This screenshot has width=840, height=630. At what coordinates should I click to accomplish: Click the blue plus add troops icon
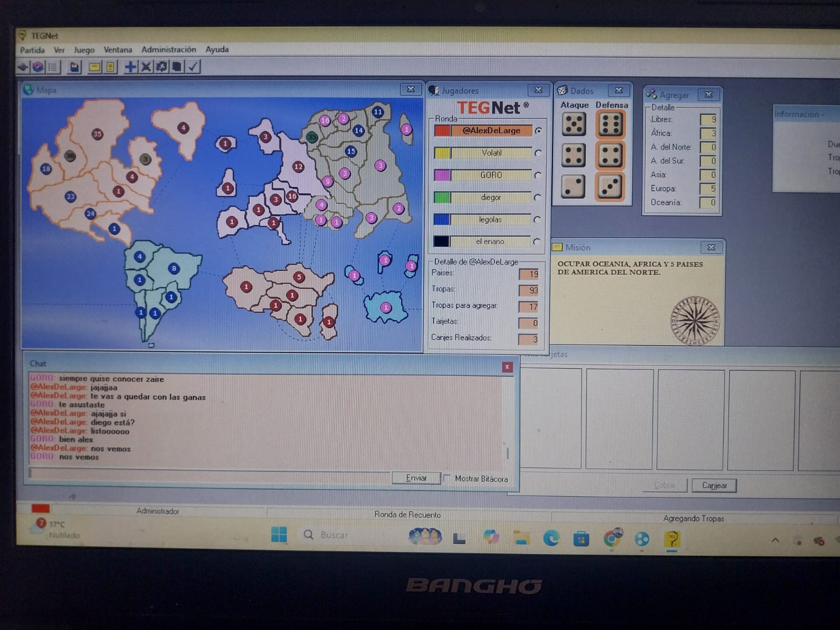click(x=130, y=67)
